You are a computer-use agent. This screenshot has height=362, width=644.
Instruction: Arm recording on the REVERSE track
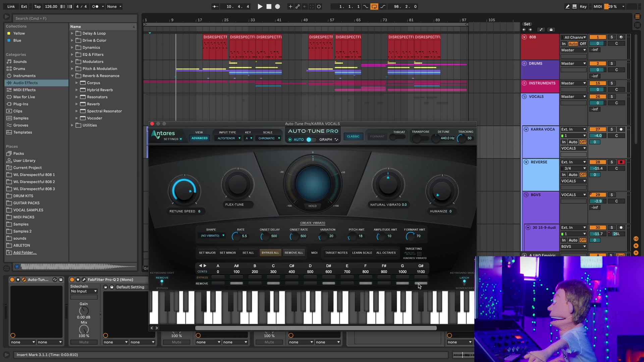tap(621, 162)
